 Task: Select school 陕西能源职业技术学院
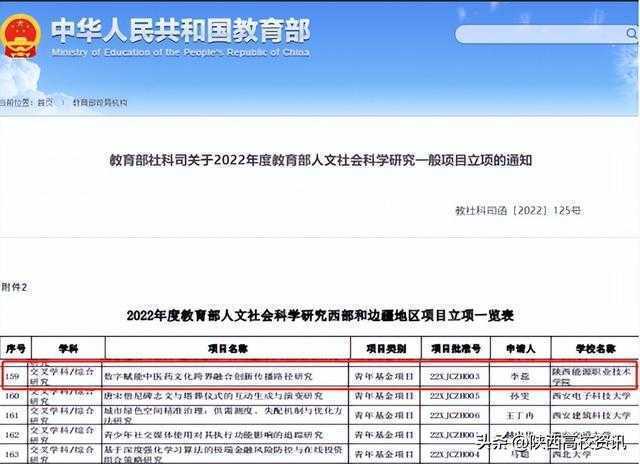592,376
